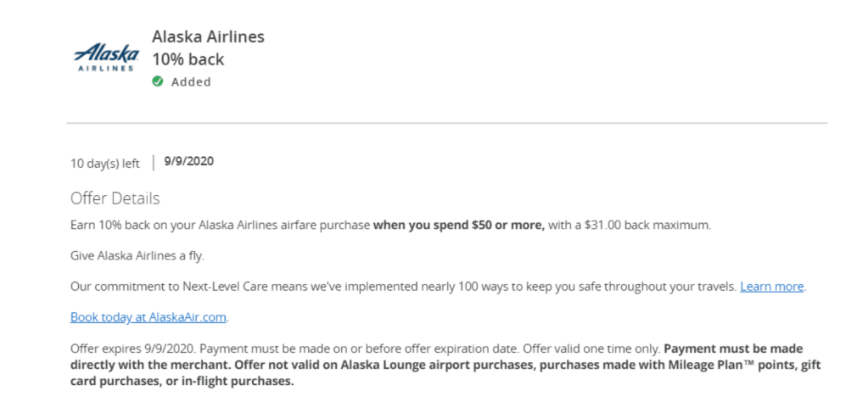Screen dimensions: 868x402
Task: Click the "Next-Level Care" commitment sentence
Action: pyautogui.click(x=404, y=287)
